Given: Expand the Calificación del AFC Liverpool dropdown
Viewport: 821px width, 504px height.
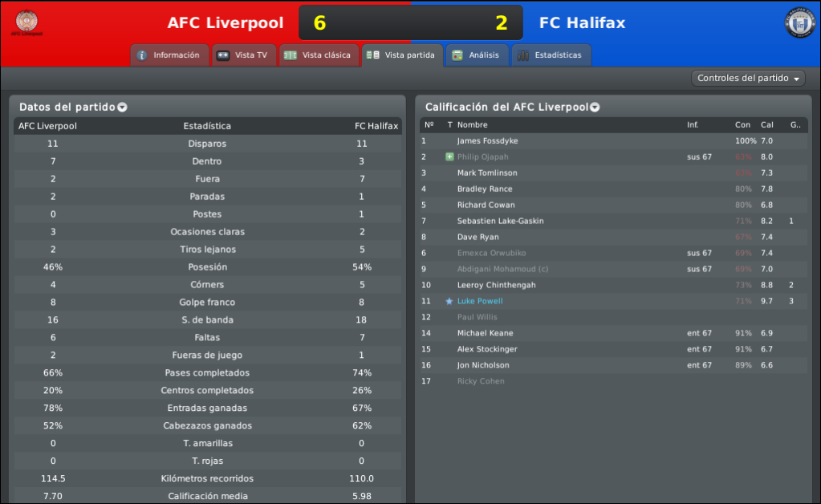Looking at the screenshot, I should [x=595, y=108].
